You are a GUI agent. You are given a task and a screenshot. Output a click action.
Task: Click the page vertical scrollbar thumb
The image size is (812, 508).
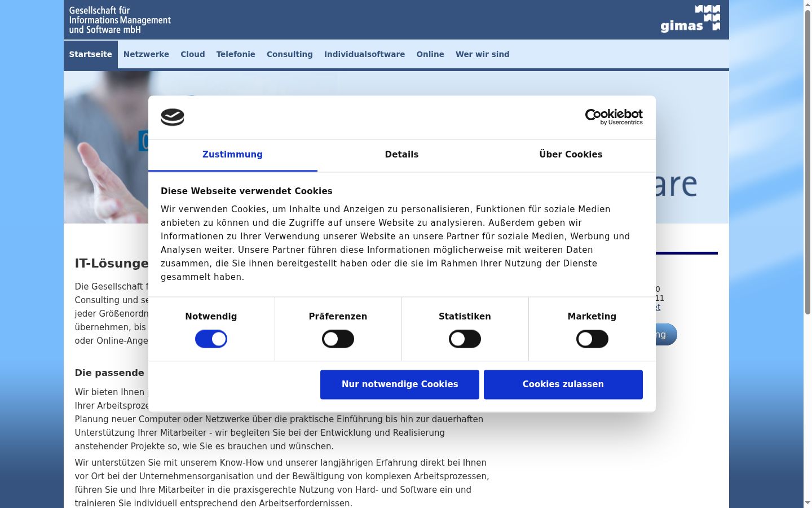[x=807, y=162]
